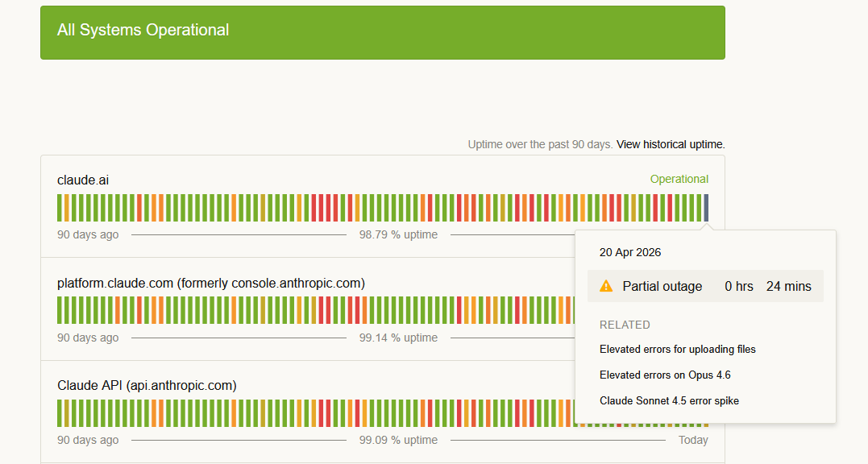Click the 99.09 % uptime figure

pos(398,440)
